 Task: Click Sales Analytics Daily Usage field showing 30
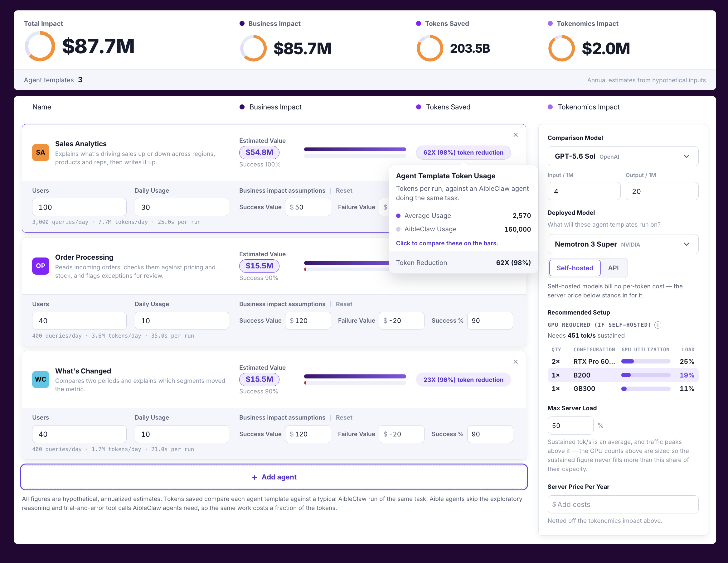182,207
